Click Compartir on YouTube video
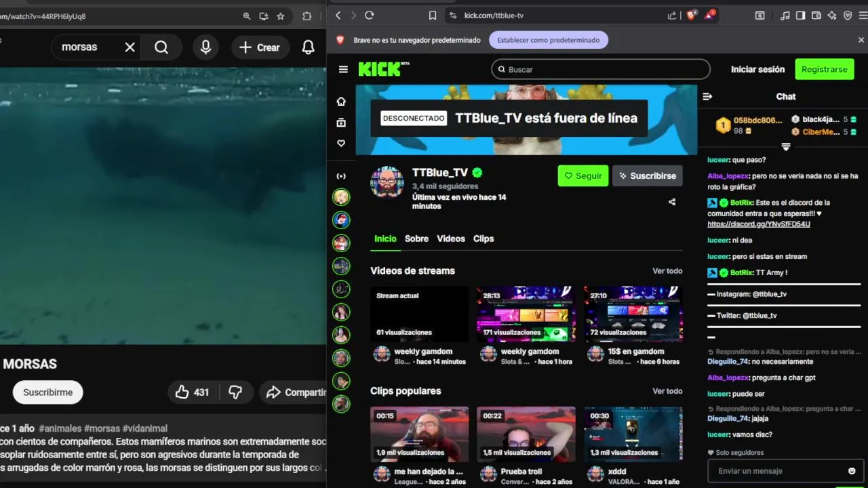This screenshot has height=488, width=868. [x=294, y=392]
